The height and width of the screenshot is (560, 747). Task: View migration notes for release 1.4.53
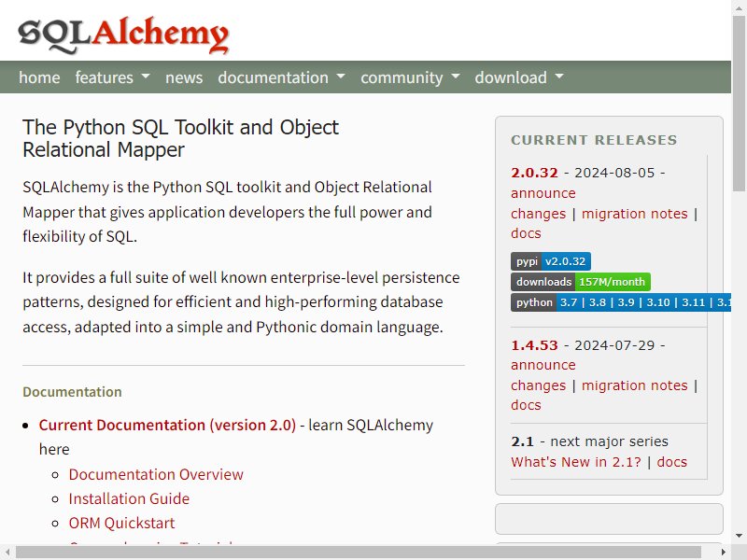635,385
